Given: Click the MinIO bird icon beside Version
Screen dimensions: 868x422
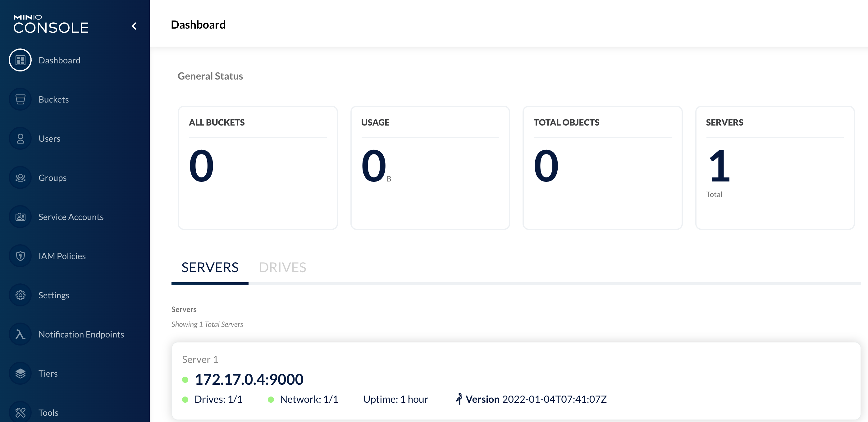Looking at the screenshot, I should coord(459,399).
